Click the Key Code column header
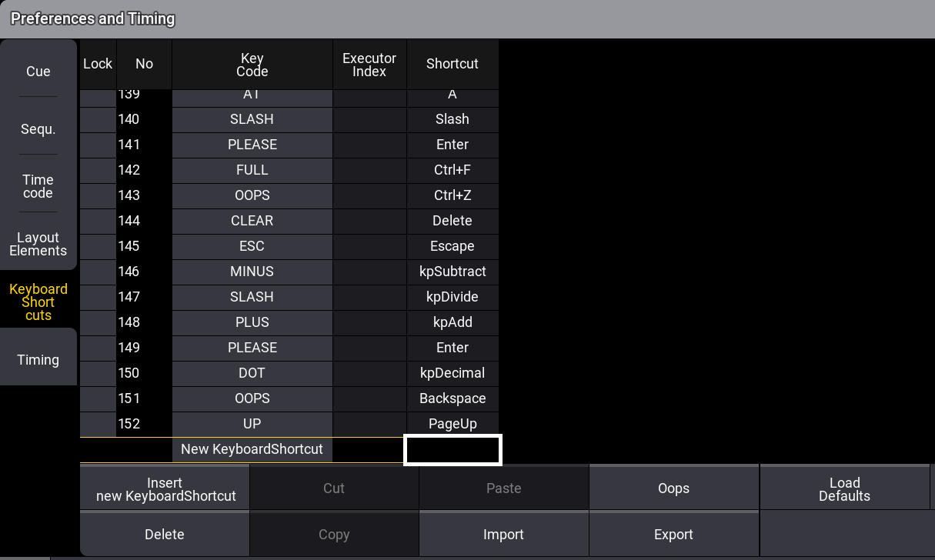The width and height of the screenshot is (935, 560). [x=252, y=65]
